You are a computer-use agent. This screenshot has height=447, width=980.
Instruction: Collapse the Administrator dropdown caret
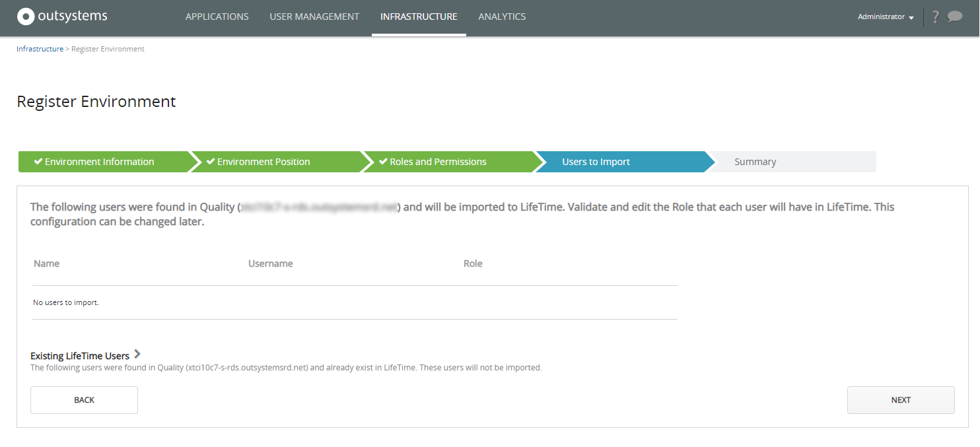(913, 18)
